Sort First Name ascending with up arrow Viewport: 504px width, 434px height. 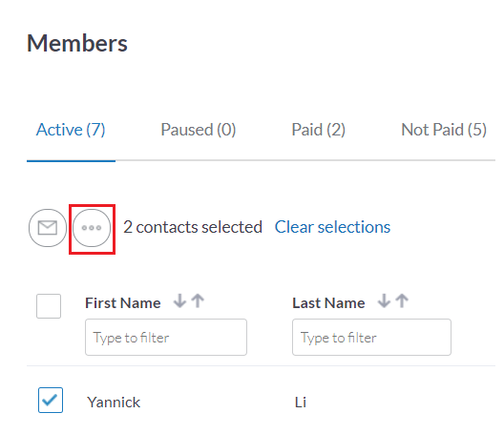pos(198,301)
